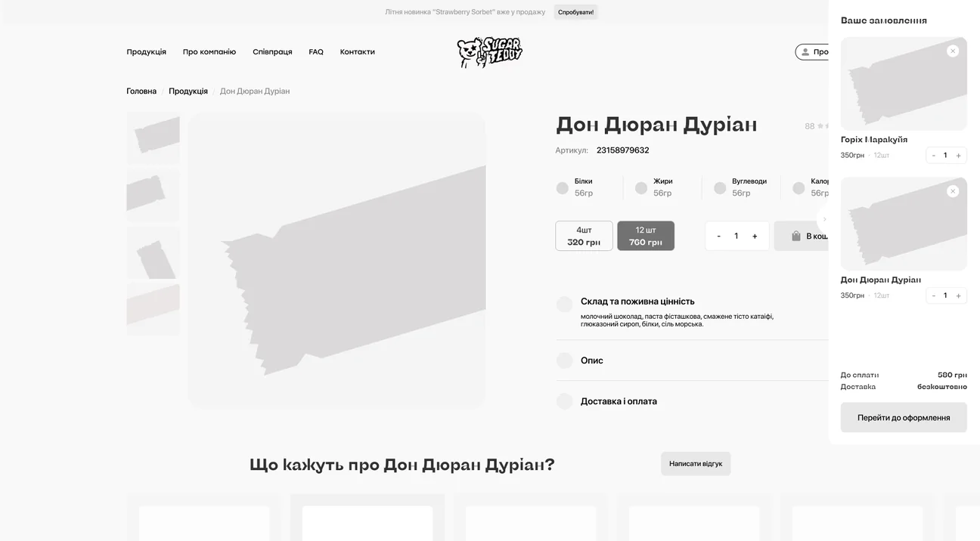The width and height of the screenshot is (980, 541).
Task: Select the first product thumbnail
Action: pyautogui.click(x=153, y=138)
